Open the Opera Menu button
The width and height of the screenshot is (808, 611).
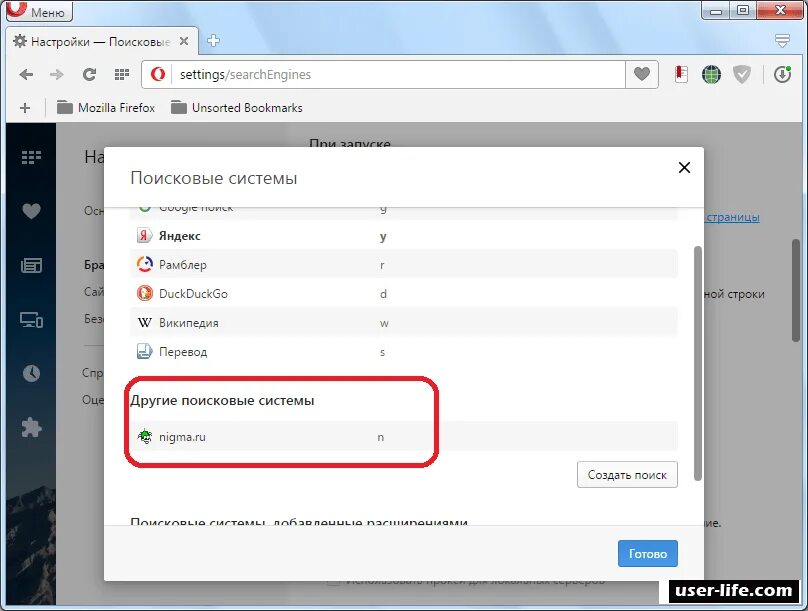coord(39,11)
